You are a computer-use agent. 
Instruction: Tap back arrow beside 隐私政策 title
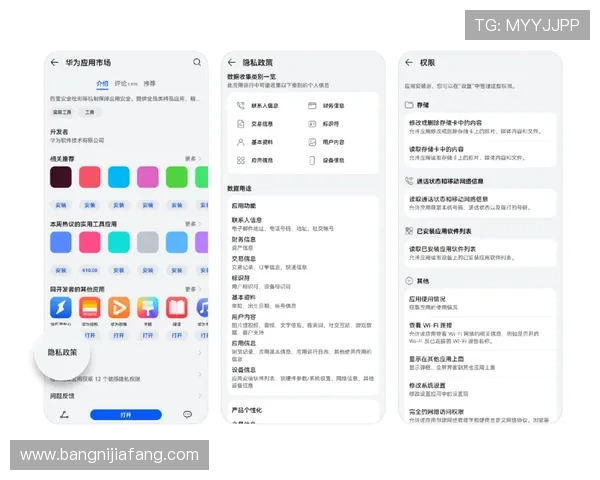[232, 62]
